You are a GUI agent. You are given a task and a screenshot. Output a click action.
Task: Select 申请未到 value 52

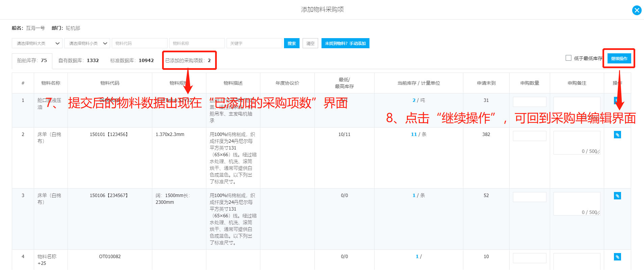(x=486, y=195)
